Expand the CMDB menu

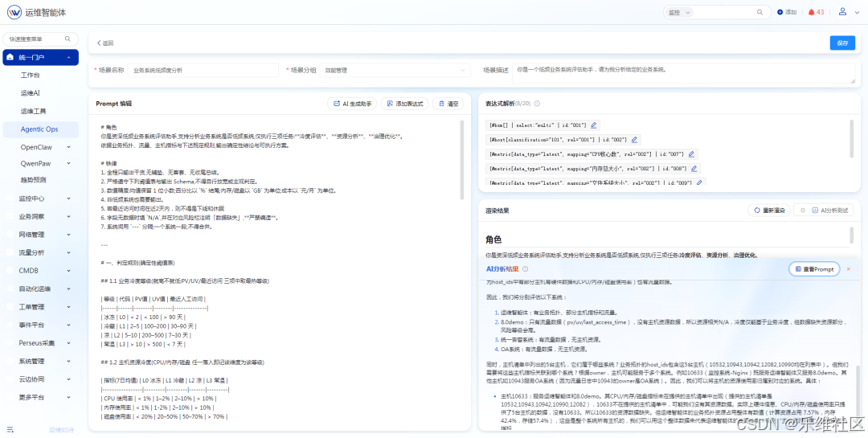click(x=68, y=271)
